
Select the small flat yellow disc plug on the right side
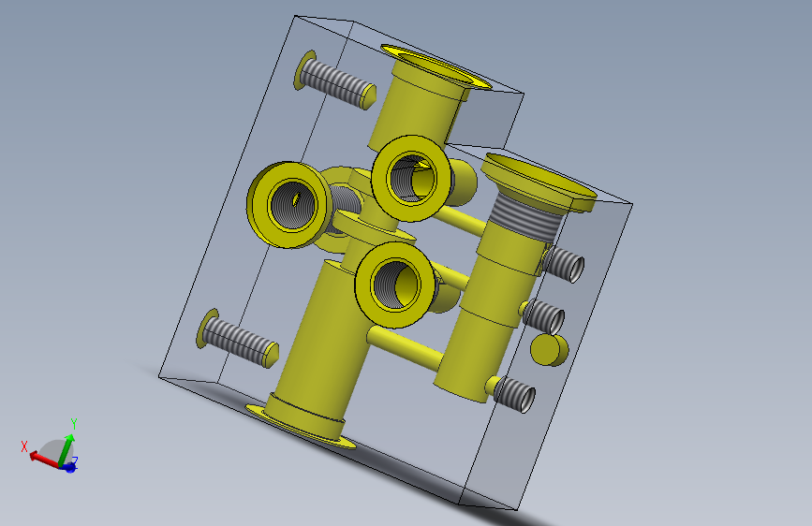click(x=549, y=350)
